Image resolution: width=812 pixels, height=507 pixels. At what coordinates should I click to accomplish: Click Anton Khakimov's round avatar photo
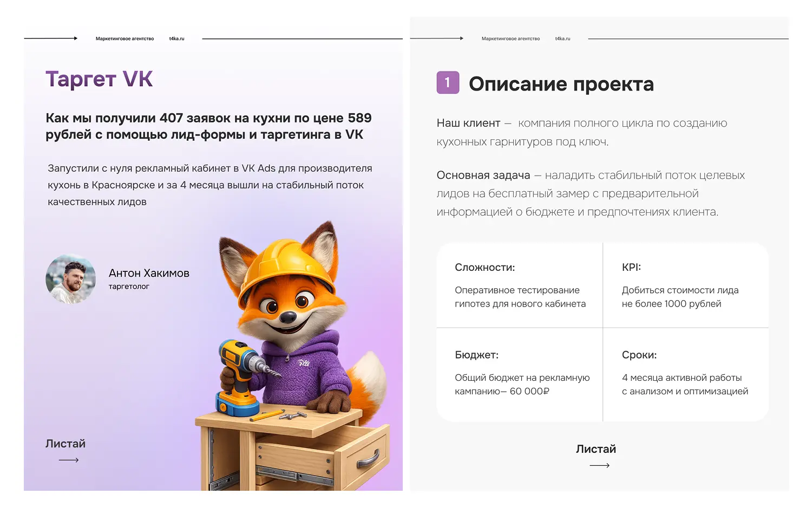pyautogui.click(x=71, y=279)
